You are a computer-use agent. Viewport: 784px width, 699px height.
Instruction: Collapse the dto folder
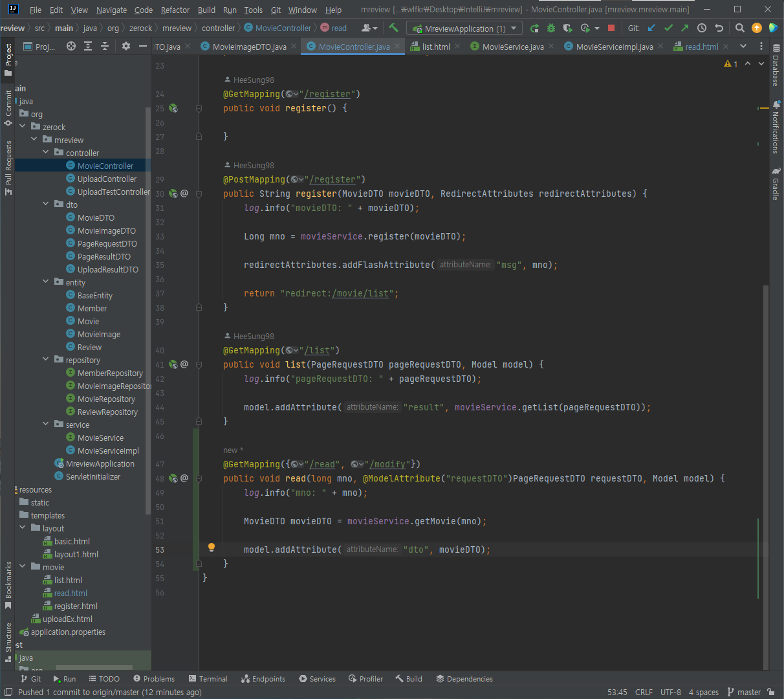click(46, 204)
